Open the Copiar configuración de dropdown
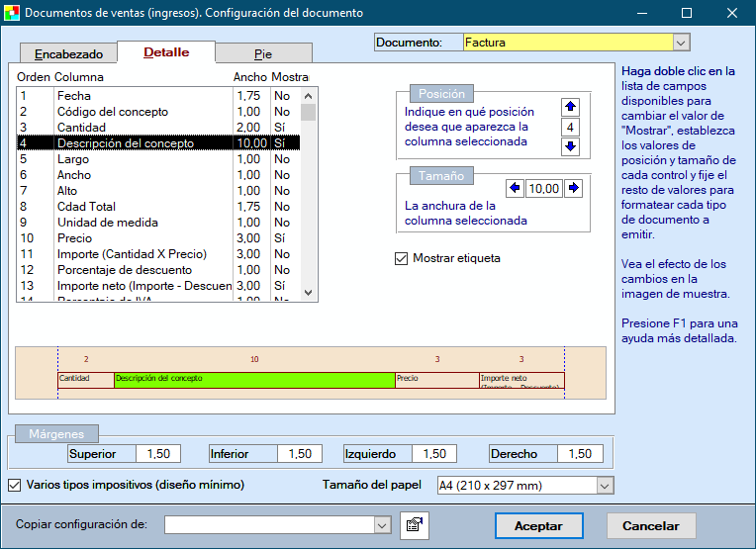 click(382, 525)
